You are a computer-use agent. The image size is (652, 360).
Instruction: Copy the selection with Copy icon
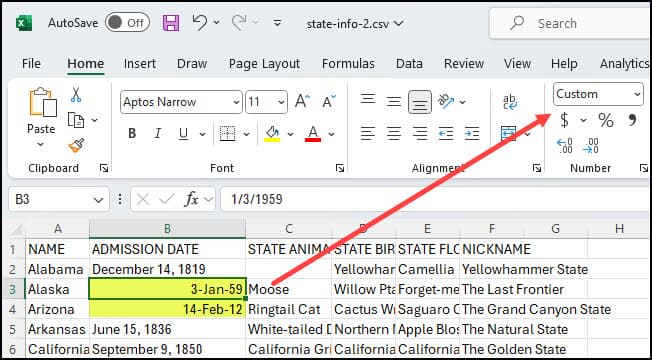76,120
